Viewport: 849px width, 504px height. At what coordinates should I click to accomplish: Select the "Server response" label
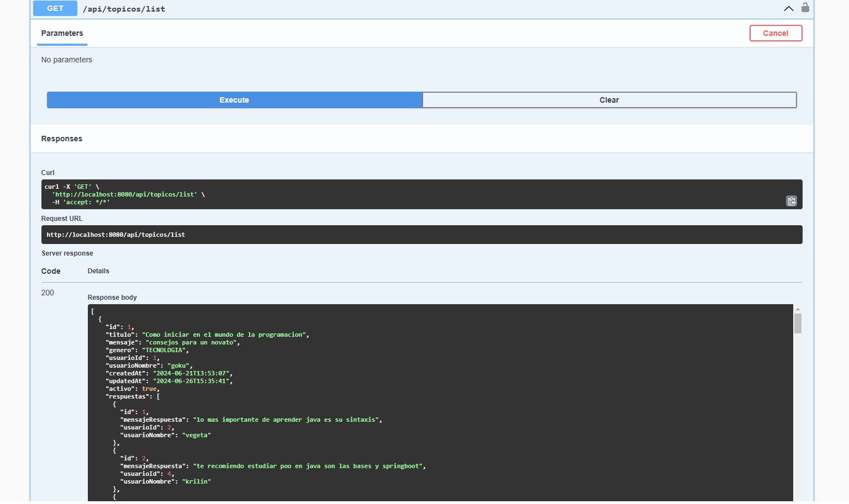67,253
